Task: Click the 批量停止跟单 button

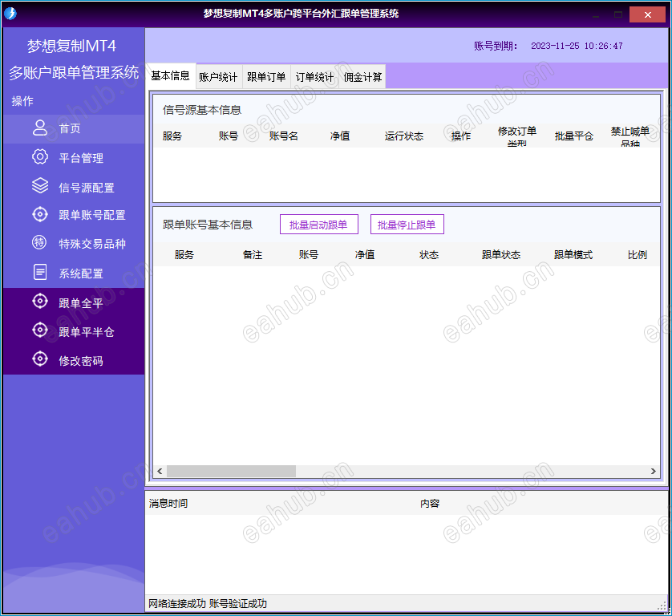Action: (407, 225)
